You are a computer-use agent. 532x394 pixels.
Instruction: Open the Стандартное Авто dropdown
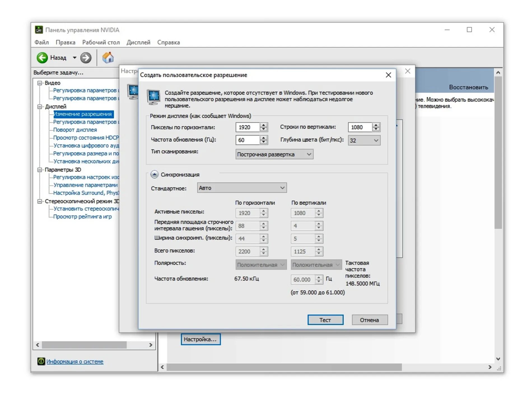(x=242, y=188)
